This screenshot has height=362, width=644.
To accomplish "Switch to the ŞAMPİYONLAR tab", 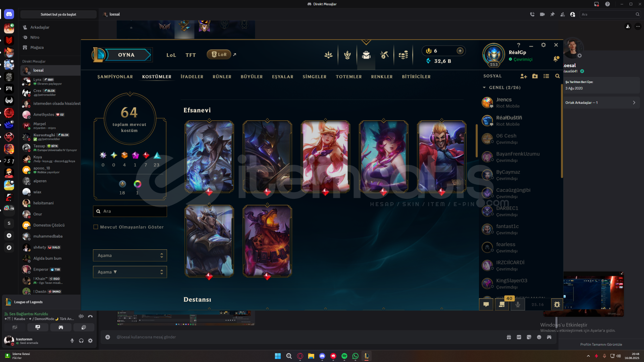I will [x=115, y=77].
